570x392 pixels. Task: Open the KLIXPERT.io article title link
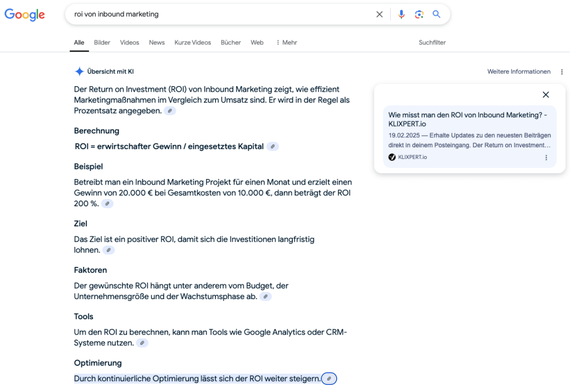[x=468, y=119]
